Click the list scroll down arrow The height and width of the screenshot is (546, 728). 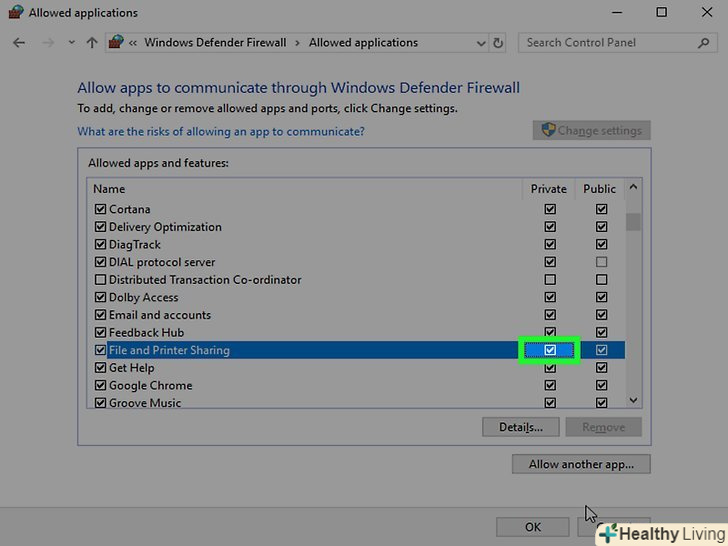(x=633, y=400)
